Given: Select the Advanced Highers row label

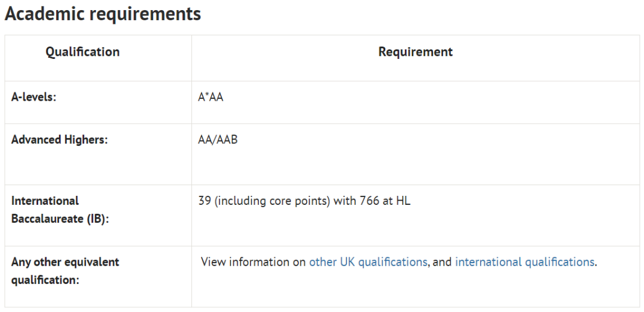Looking at the screenshot, I should point(60,140).
